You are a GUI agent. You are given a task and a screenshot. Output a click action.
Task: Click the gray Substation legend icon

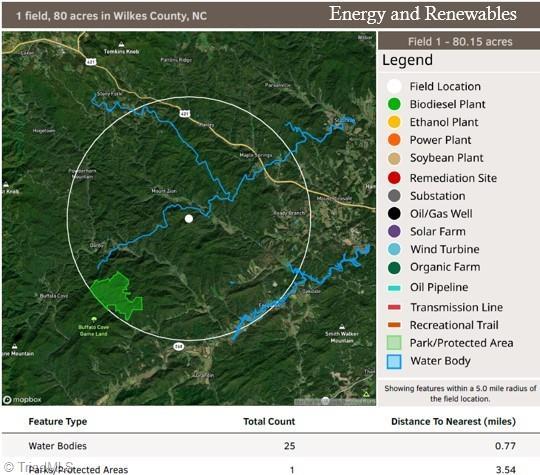click(394, 196)
